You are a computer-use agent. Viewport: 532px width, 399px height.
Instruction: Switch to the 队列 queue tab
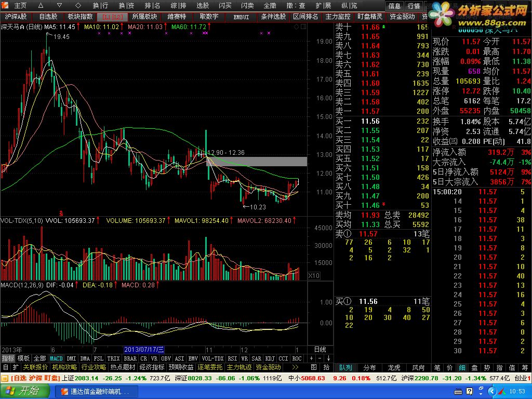(345, 367)
